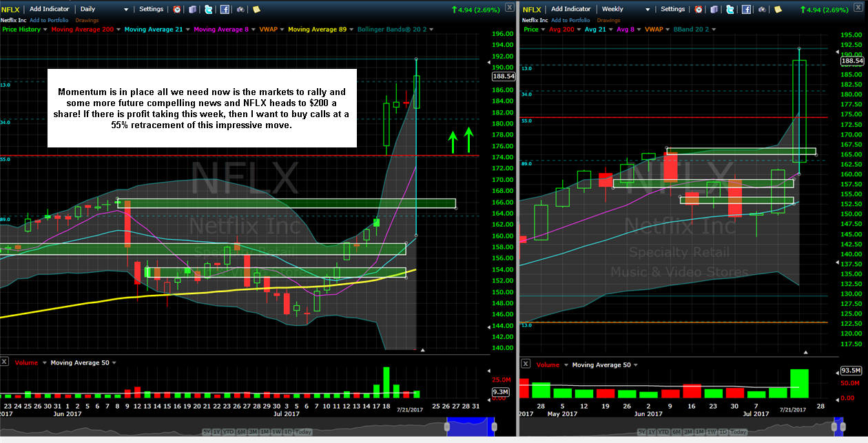Open Settings in daily chart toolbar
Viewport: 868px width, 443px height.
point(151,10)
